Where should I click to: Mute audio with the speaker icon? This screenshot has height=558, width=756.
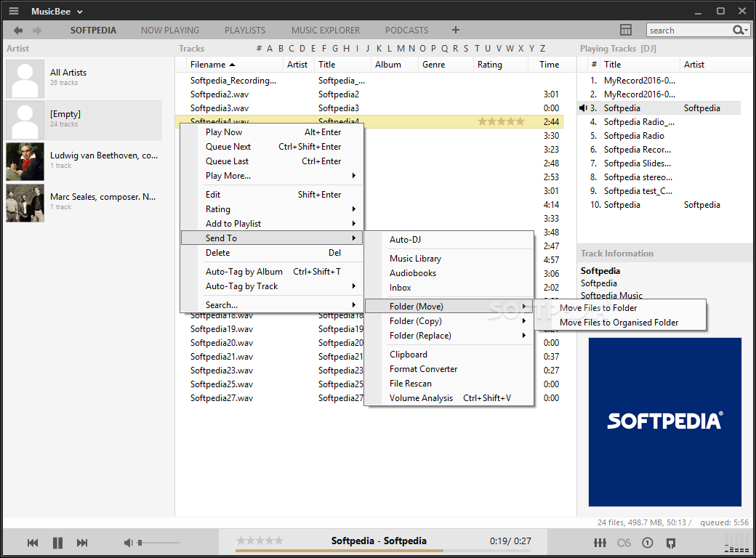tap(128, 543)
